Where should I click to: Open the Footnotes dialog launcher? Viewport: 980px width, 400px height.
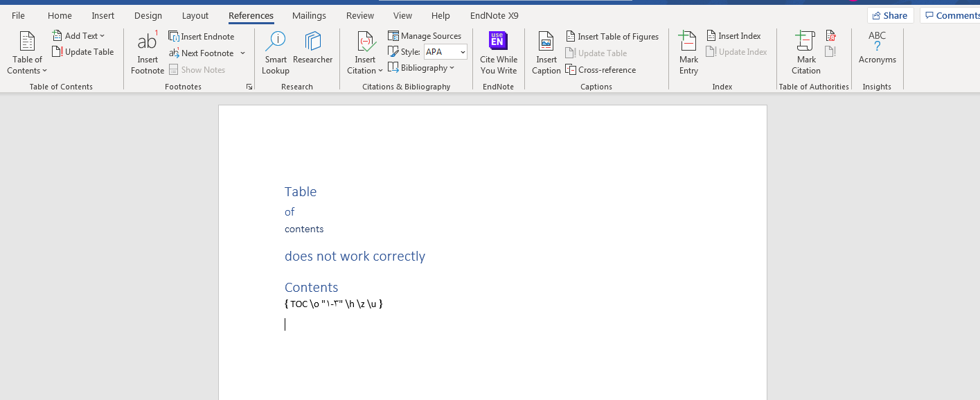tap(249, 86)
